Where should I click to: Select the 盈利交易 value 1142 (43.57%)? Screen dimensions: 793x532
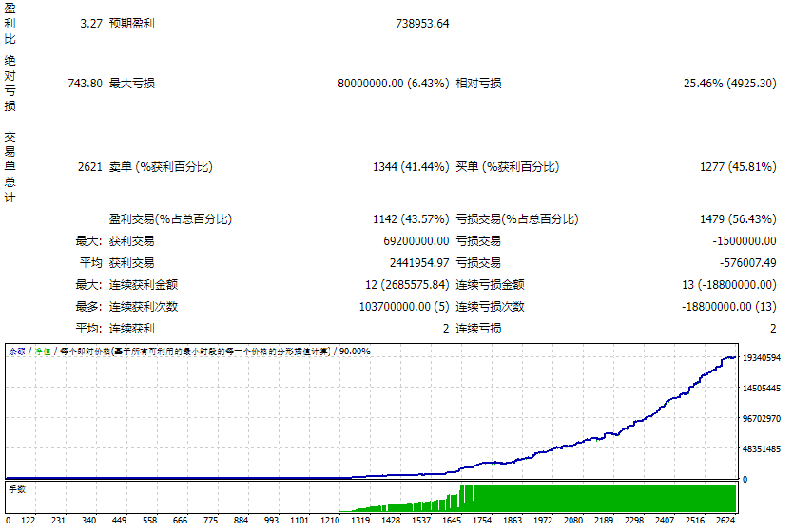pyautogui.click(x=411, y=219)
